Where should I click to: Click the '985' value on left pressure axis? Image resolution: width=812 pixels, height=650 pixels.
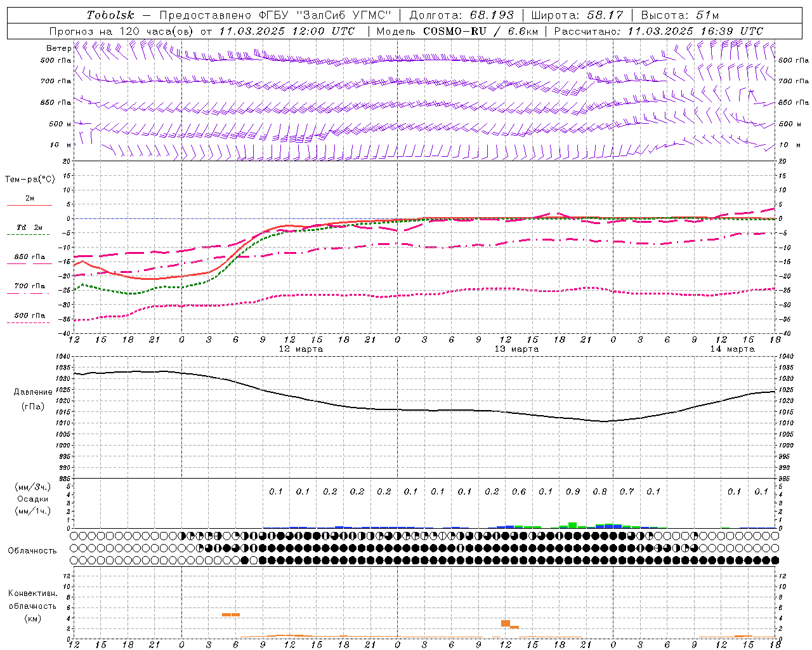coord(65,479)
